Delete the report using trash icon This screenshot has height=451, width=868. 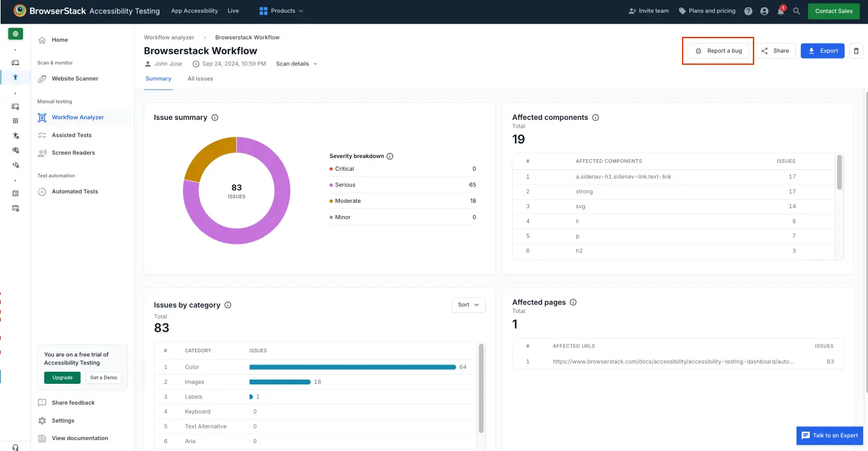pyautogui.click(x=856, y=51)
